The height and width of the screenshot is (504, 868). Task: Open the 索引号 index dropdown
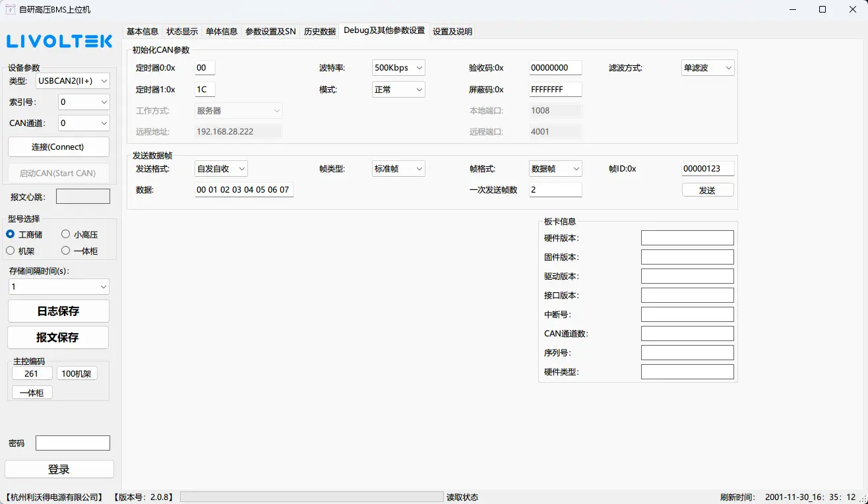tap(84, 102)
